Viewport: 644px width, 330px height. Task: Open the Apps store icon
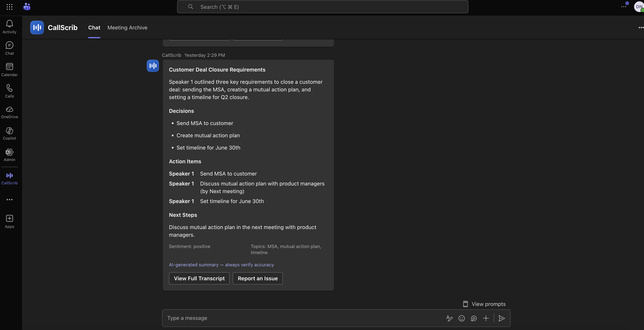click(x=10, y=222)
